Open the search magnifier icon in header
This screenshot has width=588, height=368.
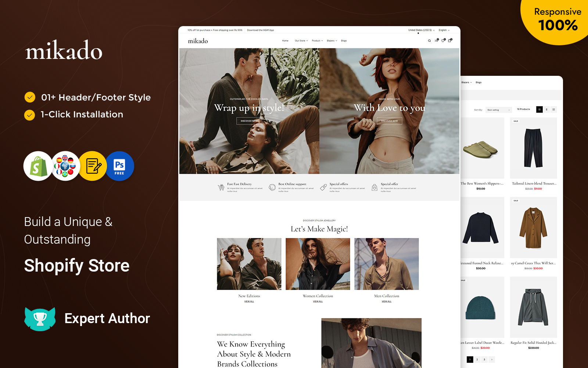point(429,41)
